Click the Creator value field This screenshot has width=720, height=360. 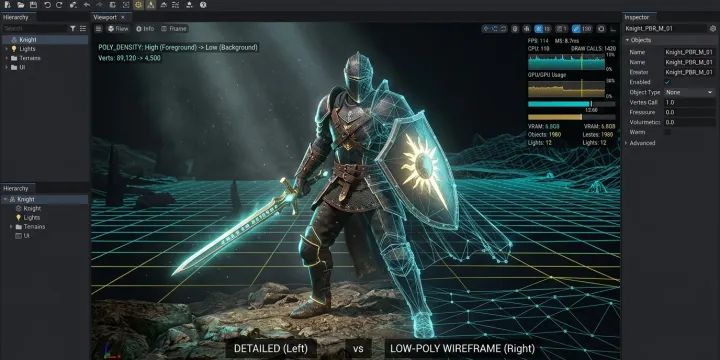point(689,73)
